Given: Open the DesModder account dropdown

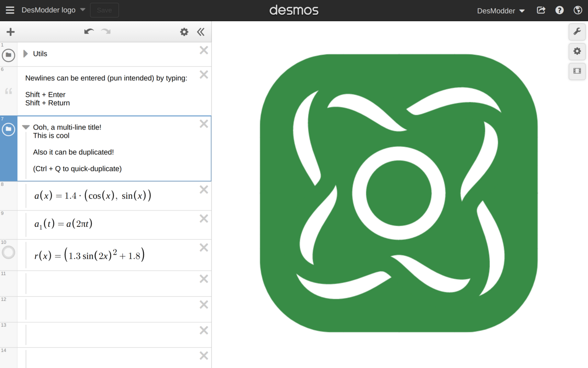Looking at the screenshot, I should [501, 11].
